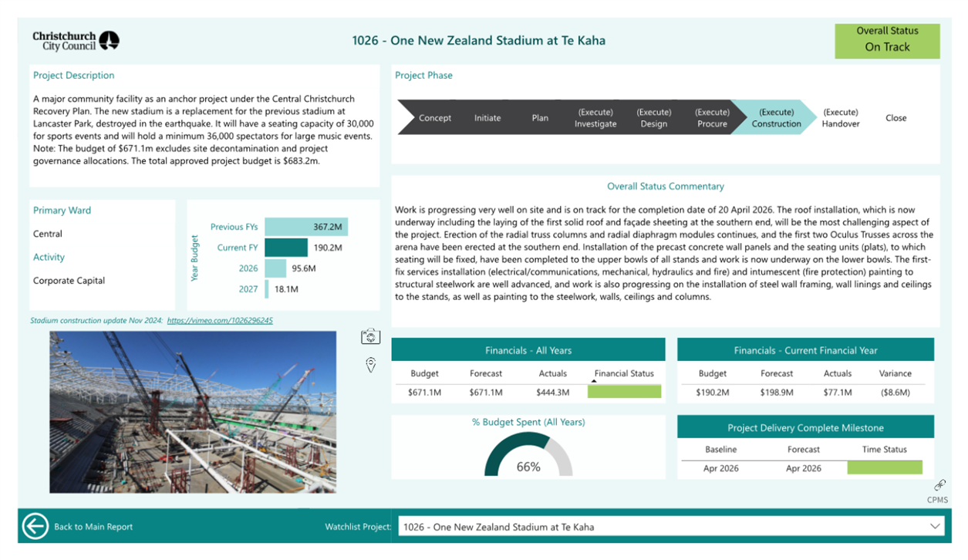This screenshot has width=968, height=560.
Task: Click the green Time Status indicator
Action: [885, 467]
